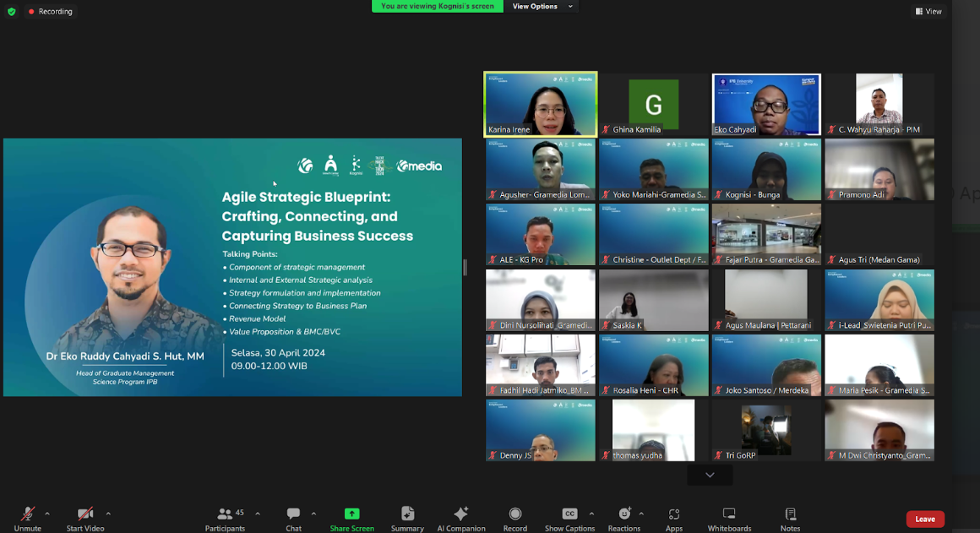The width and height of the screenshot is (980, 533).
Task: Click 'Selasa, 30 April 2024' on slide
Action: click(278, 352)
